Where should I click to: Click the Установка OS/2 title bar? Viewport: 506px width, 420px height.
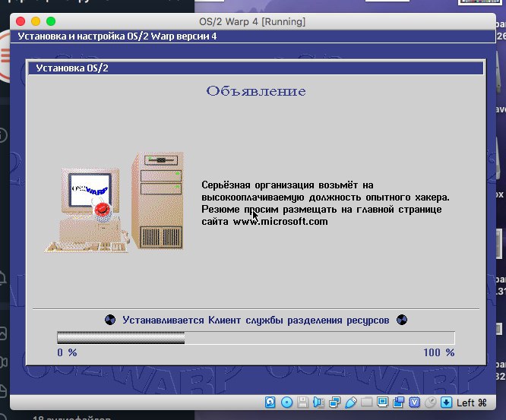point(256,68)
